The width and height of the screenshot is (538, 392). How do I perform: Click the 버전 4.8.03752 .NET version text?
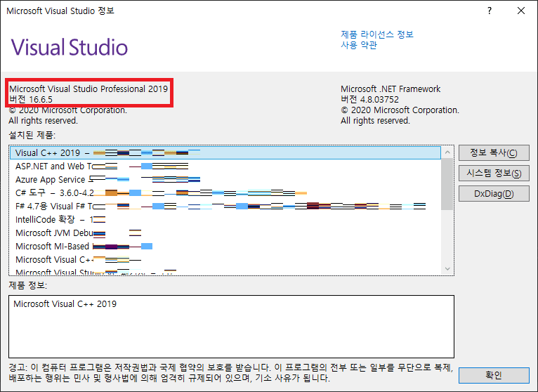(370, 100)
